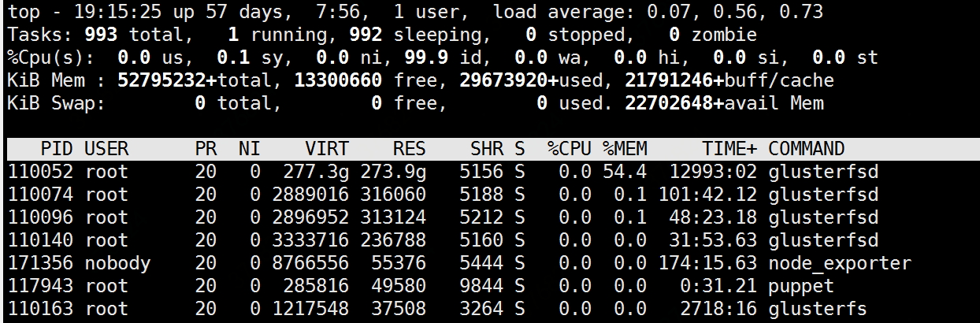Click the 9844 SHR value

point(481,286)
